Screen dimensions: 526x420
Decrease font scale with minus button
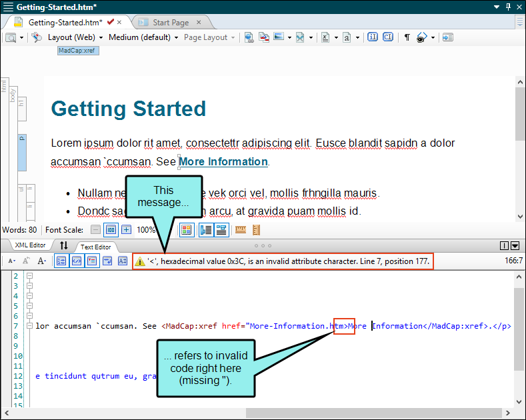95,229
